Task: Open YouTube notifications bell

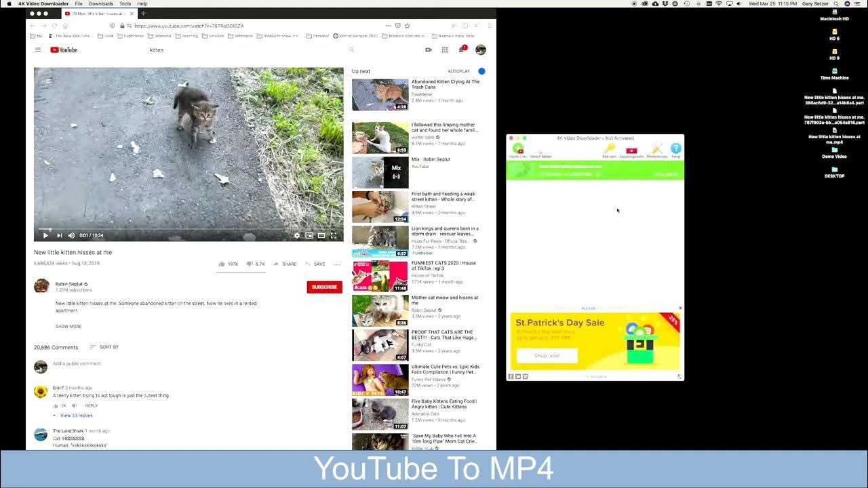Action: click(x=462, y=49)
